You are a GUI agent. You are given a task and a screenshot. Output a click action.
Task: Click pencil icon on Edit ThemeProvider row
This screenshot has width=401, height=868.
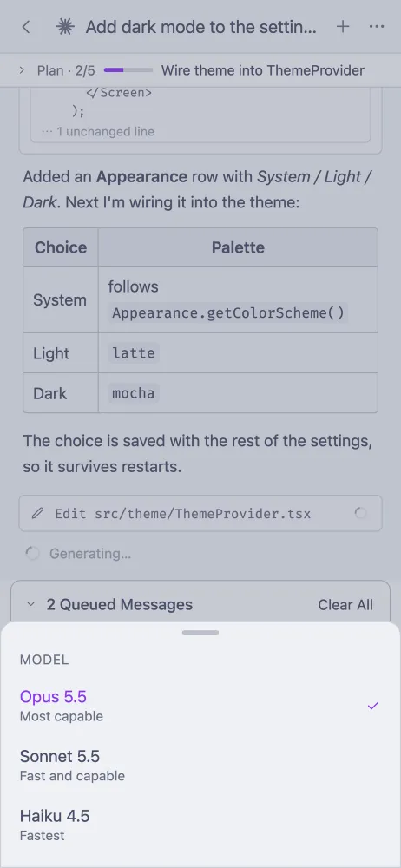[37, 514]
